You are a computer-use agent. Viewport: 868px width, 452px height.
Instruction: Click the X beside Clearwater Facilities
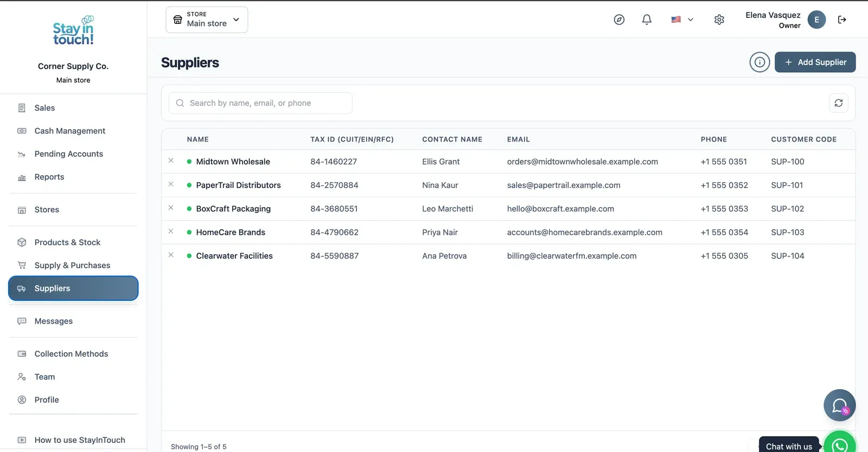pos(171,255)
